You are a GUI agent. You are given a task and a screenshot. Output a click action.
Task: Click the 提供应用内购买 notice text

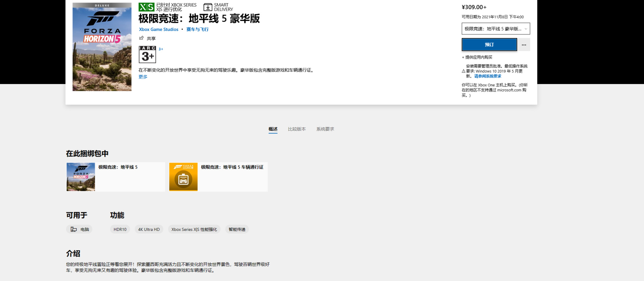pos(477,57)
